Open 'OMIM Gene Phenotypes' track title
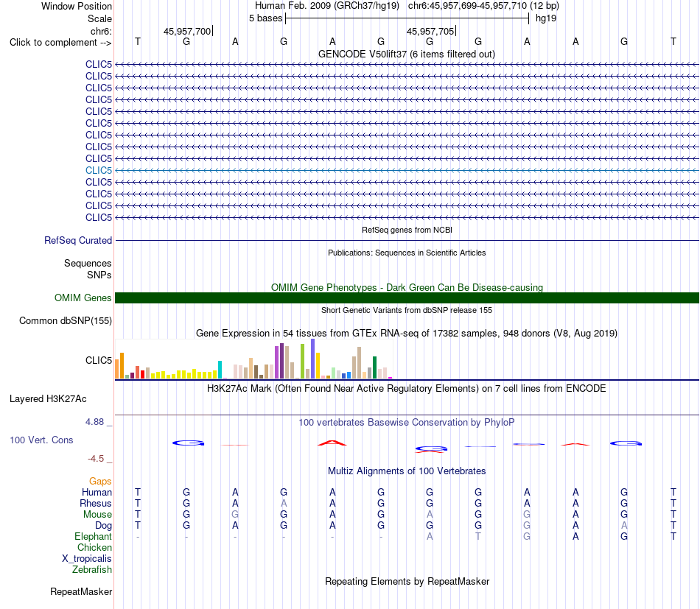 (x=407, y=287)
